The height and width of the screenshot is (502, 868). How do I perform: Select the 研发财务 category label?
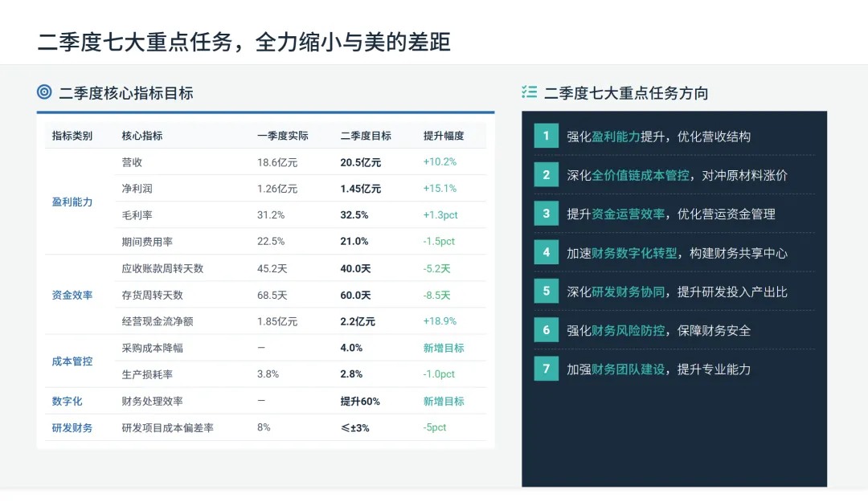point(72,428)
